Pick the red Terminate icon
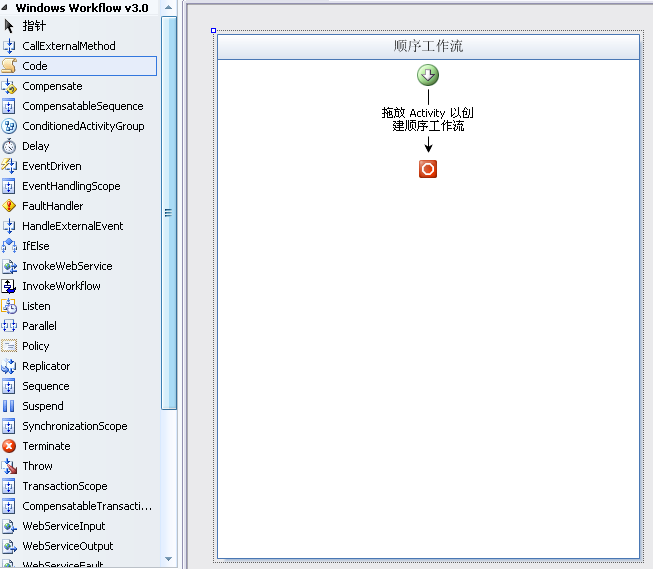The image size is (653, 569). click(x=9, y=446)
